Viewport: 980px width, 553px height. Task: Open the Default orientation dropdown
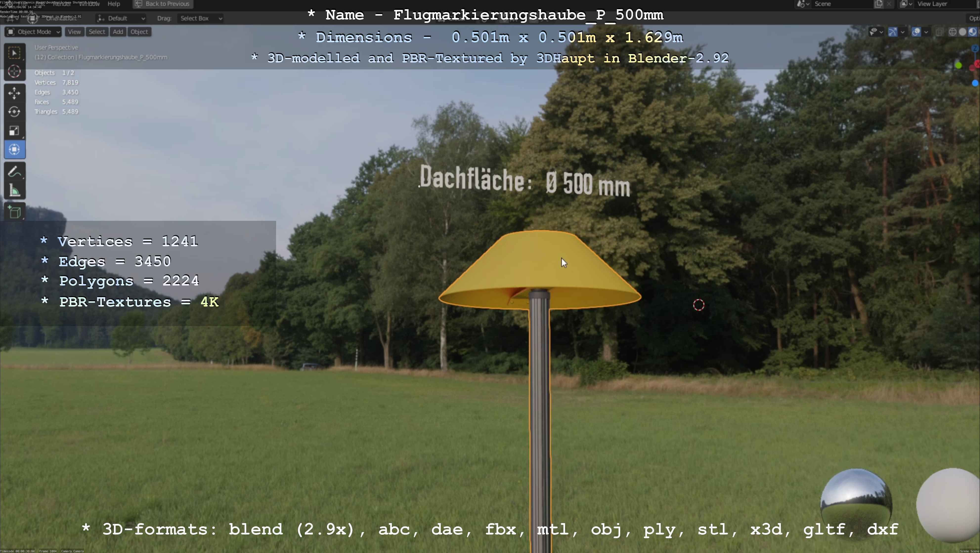pyautogui.click(x=121, y=18)
